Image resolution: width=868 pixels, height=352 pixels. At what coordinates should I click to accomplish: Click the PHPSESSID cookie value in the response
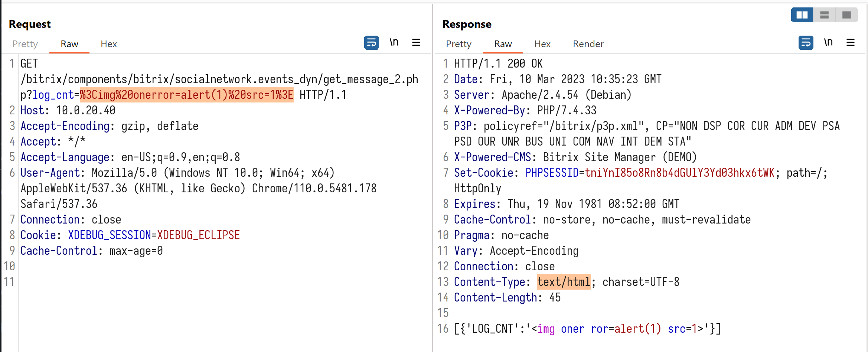(x=679, y=173)
